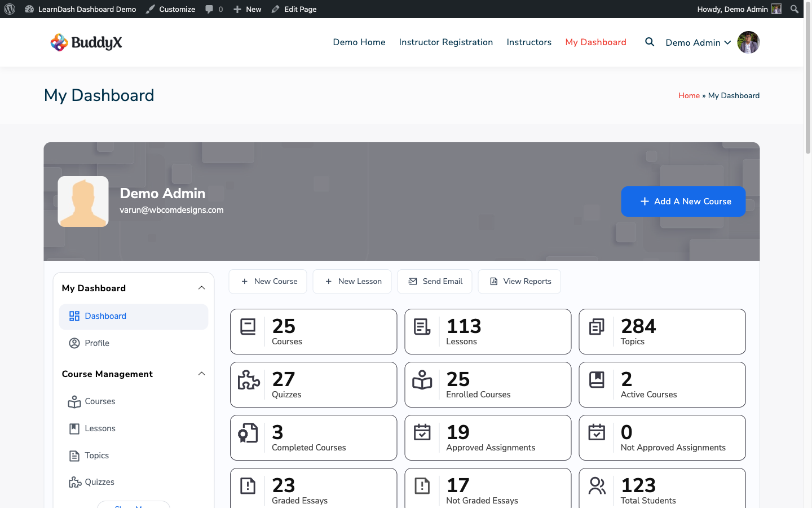This screenshot has height=508, width=812.
Task: Click Send Email in the action toolbar
Action: click(434, 281)
